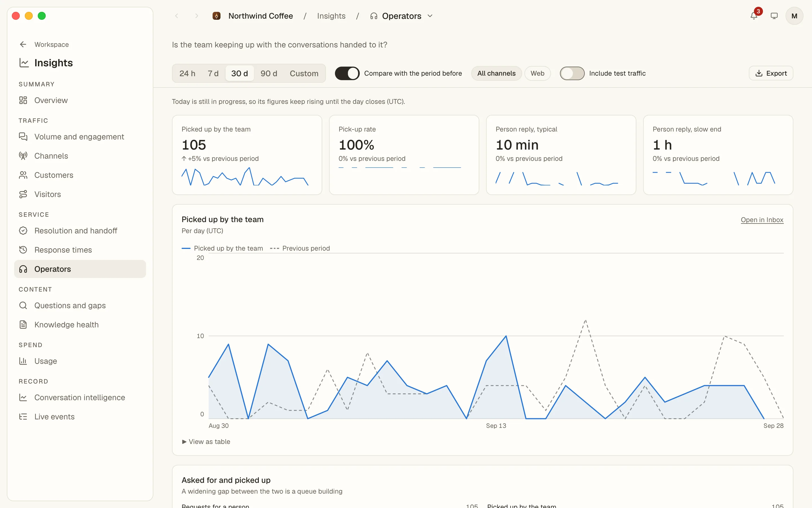Select the Web channel filter chip

537,73
